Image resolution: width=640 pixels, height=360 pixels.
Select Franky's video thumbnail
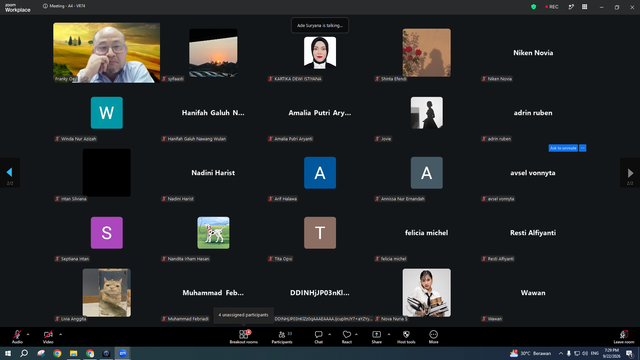pyautogui.click(x=107, y=53)
